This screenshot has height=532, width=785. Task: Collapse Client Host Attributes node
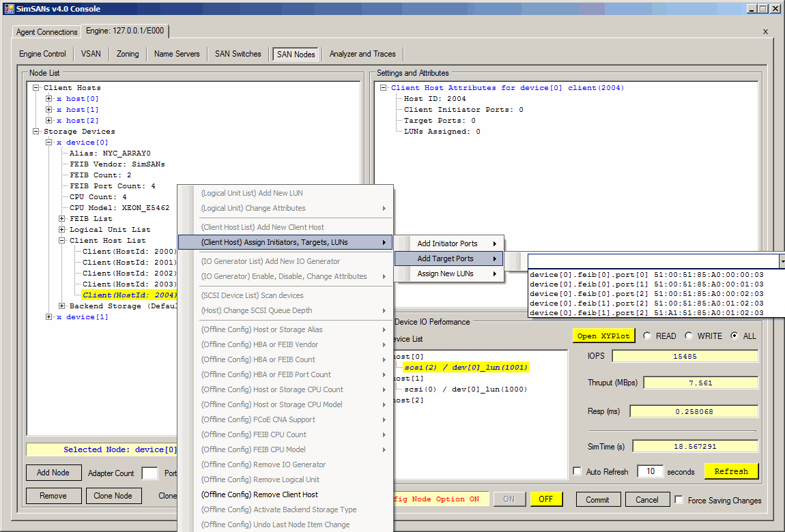click(x=384, y=88)
